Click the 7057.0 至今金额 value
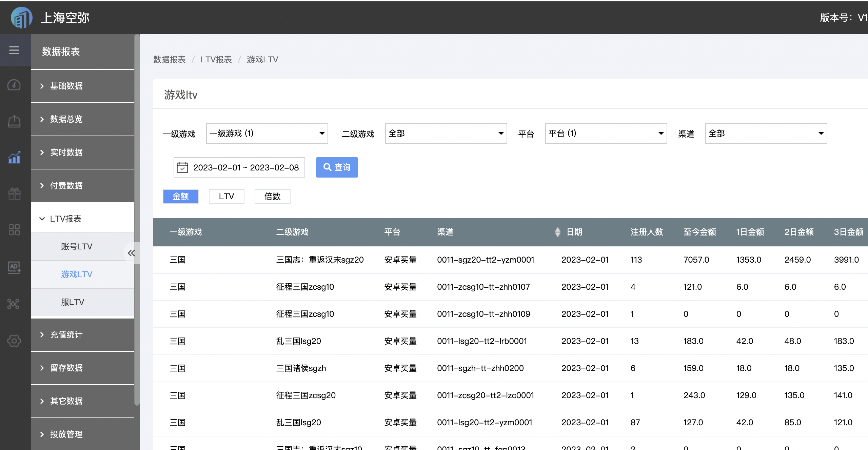The height and width of the screenshot is (450, 868). (x=696, y=260)
